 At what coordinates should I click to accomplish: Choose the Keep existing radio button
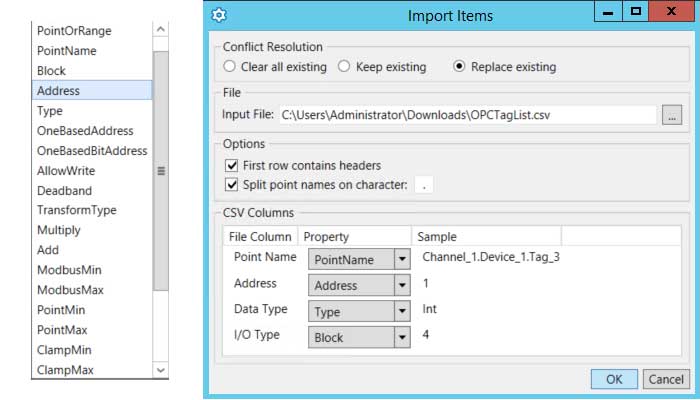[343, 67]
